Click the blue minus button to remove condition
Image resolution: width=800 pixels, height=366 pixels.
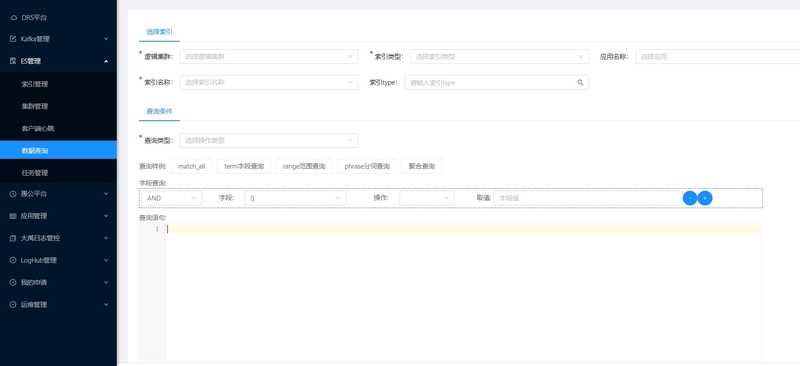690,198
